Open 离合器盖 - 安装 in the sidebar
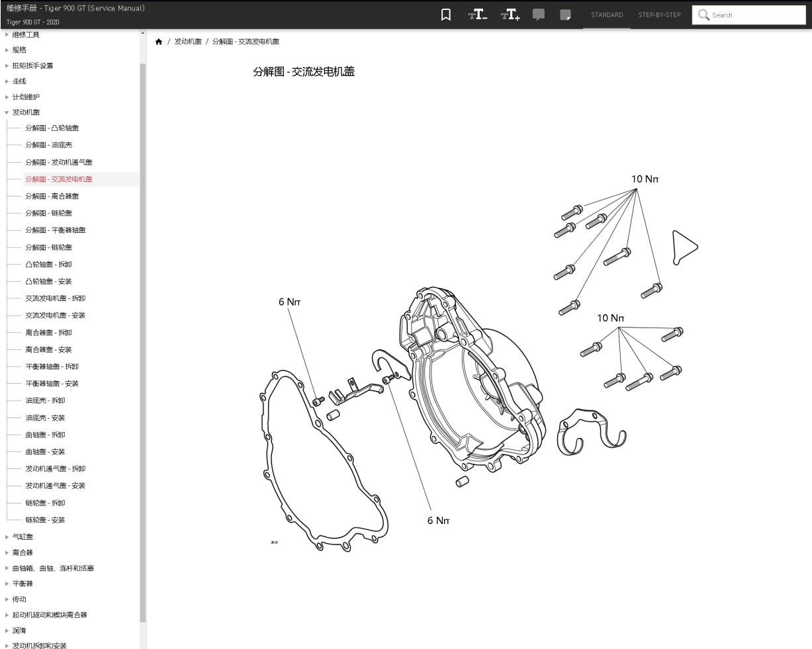Screen dimensions: 812x649 coord(48,349)
